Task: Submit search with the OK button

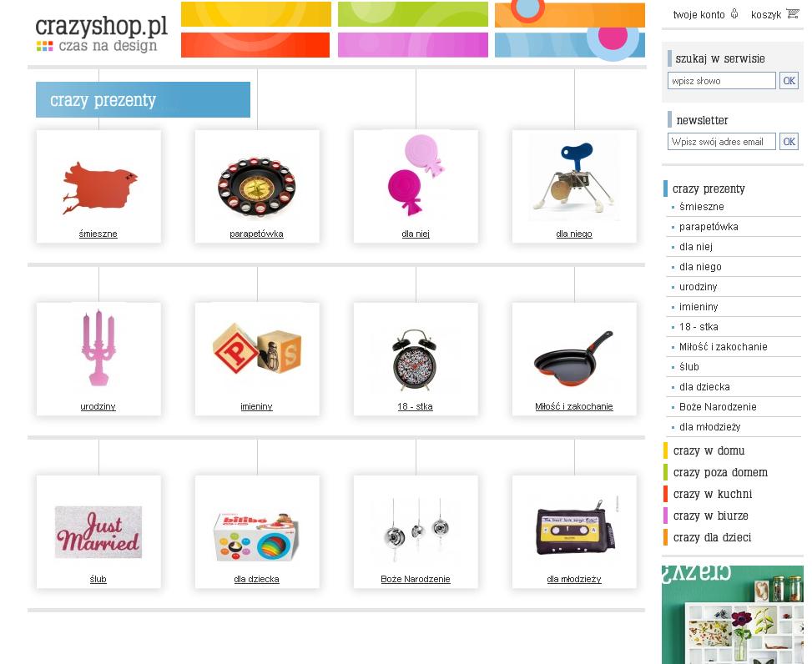Action: (789, 81)
